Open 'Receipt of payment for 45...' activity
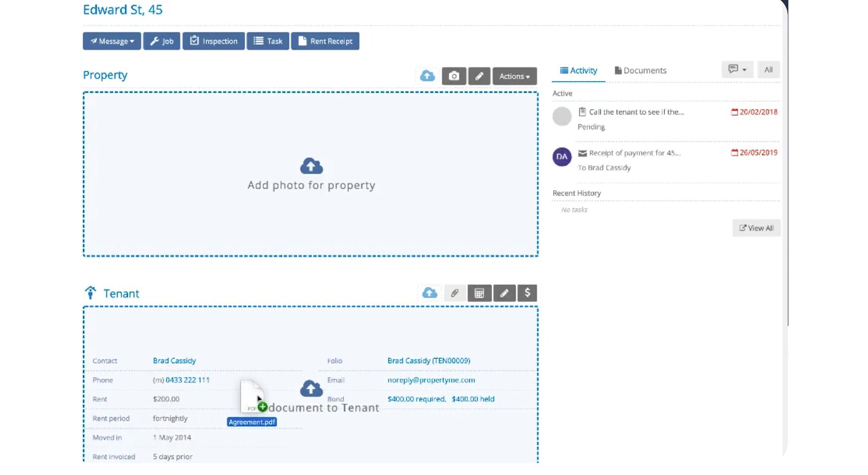Screen dimensions: 868x475 click(635, 153)
